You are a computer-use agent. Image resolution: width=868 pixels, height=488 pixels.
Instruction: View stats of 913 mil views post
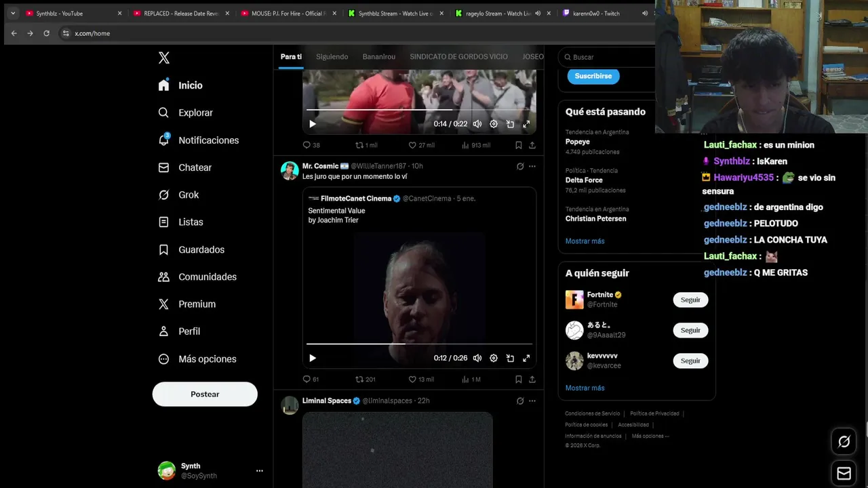475,145
